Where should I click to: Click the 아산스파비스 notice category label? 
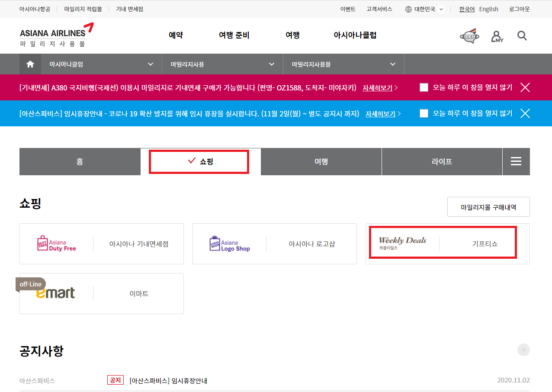click(x=37, y=381)
